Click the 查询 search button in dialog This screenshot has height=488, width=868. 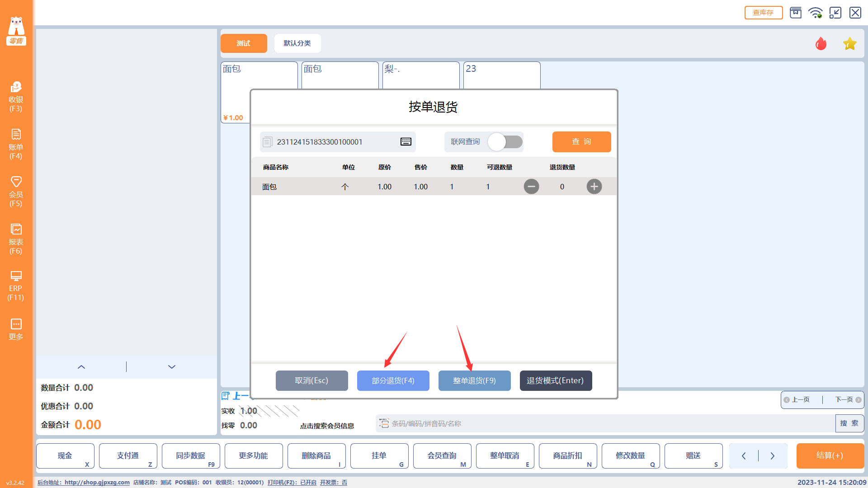click(x=581, y=142)
